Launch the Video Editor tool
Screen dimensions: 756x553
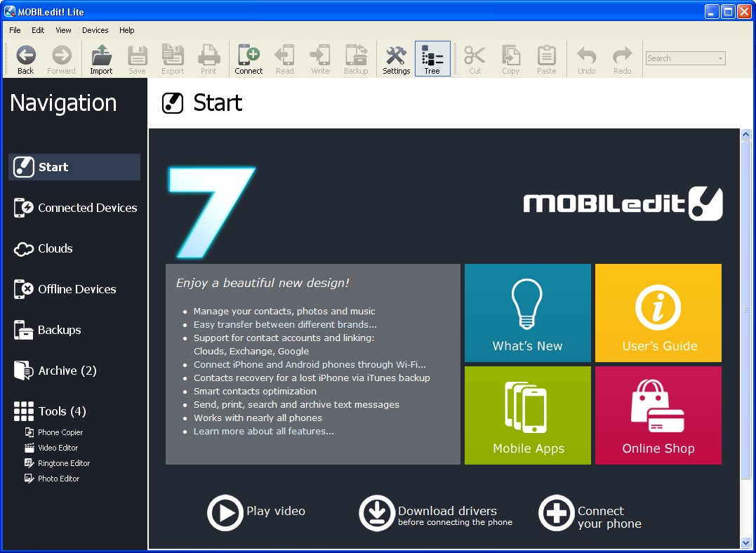(x=51, y=448)
